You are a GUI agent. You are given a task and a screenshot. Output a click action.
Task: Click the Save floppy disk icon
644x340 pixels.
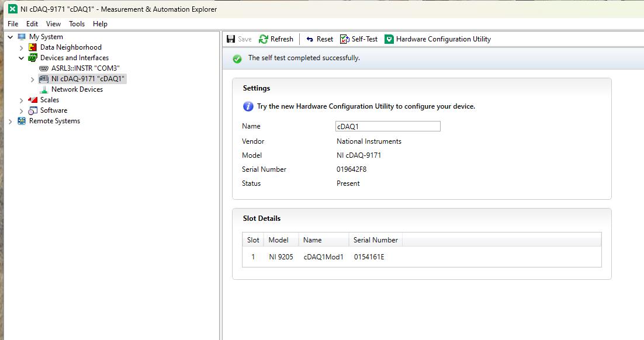click(x=231, y=39)
